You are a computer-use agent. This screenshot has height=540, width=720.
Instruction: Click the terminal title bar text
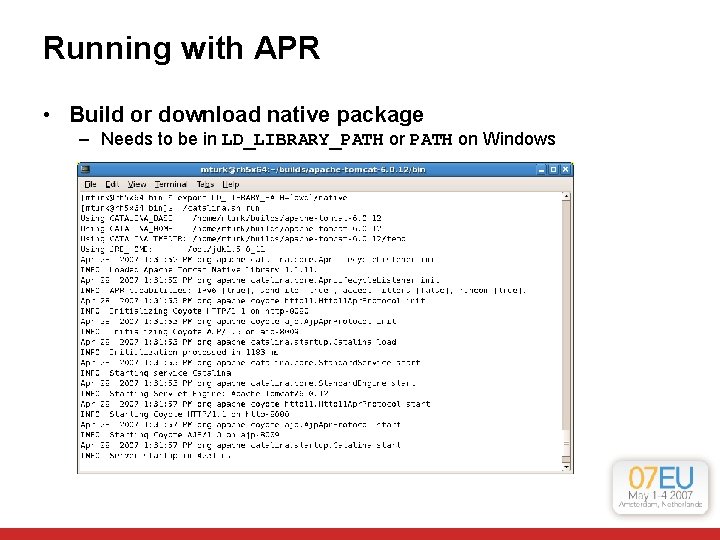click(313, 169)
